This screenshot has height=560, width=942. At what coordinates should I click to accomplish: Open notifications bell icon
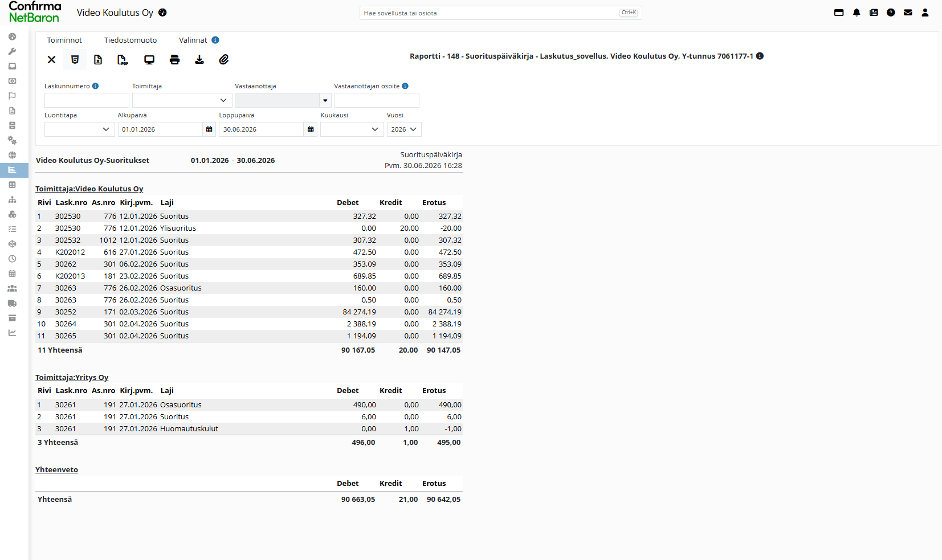coord(857,13)
